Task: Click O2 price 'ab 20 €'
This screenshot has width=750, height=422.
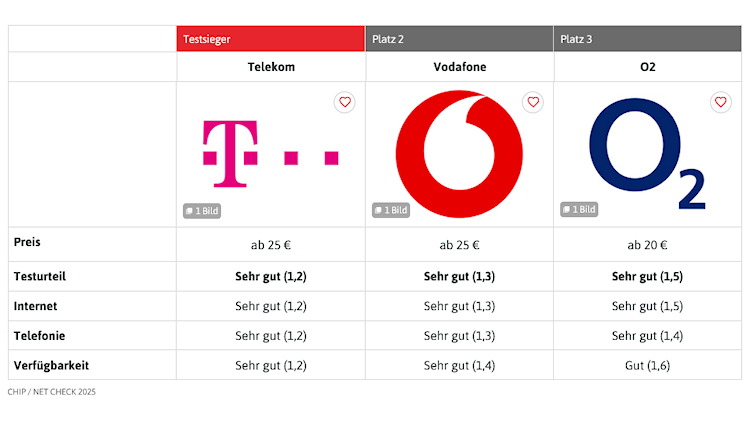Action: tap(647, 245)
